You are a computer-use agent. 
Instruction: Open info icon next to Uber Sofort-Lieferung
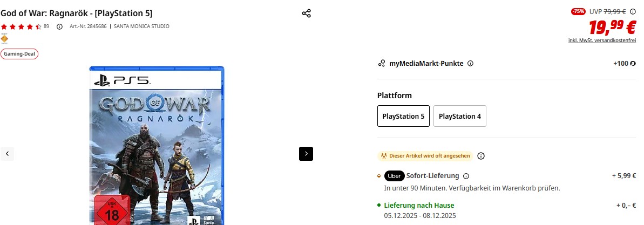pos(466,176)
